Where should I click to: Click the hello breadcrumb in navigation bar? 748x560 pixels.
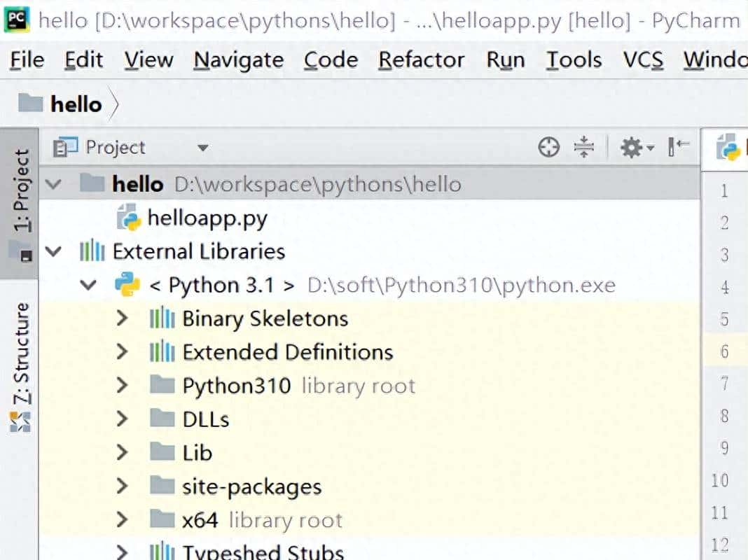(x=76, y=104)
